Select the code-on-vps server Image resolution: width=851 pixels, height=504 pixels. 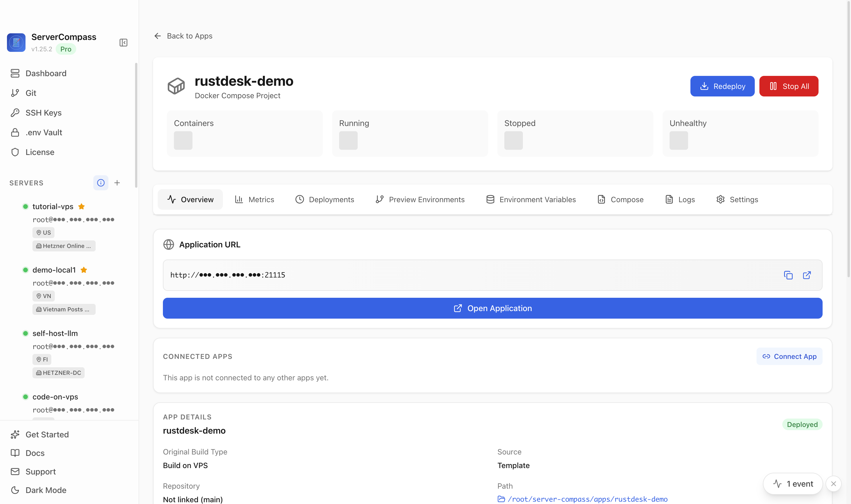tap(55, 397)
